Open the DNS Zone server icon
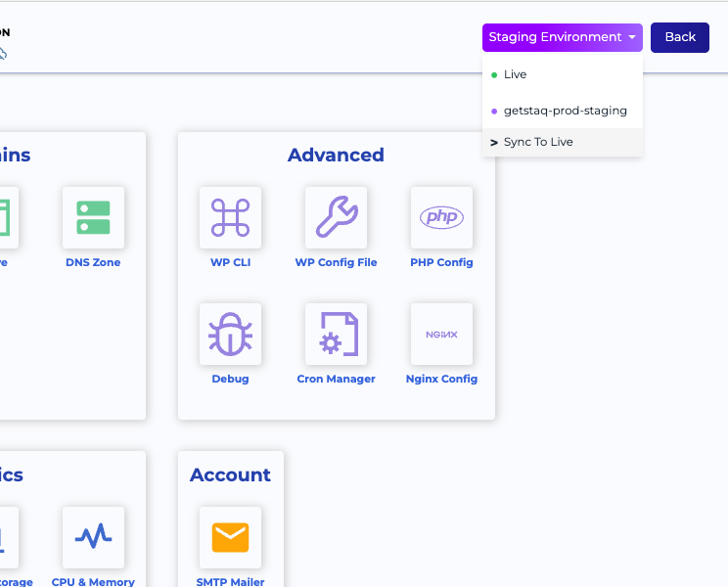The width and height of the screenshot is (728, 587). pos(93,217)
